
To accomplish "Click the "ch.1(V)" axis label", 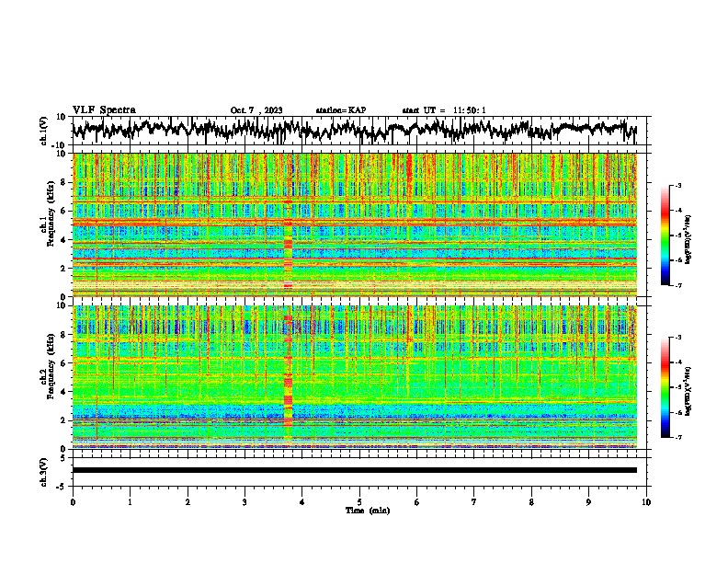I will click(x=44, y=131).
